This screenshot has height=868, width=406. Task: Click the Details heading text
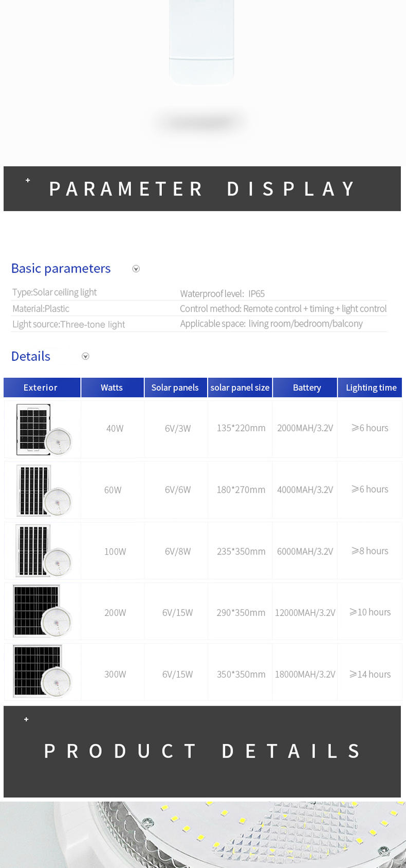pyautogui.click(x=31, y=356)
